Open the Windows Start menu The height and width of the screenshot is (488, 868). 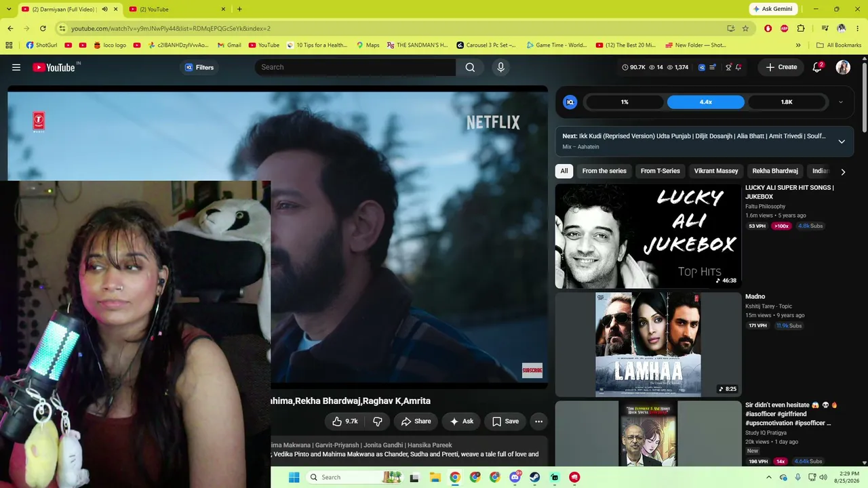294,477
